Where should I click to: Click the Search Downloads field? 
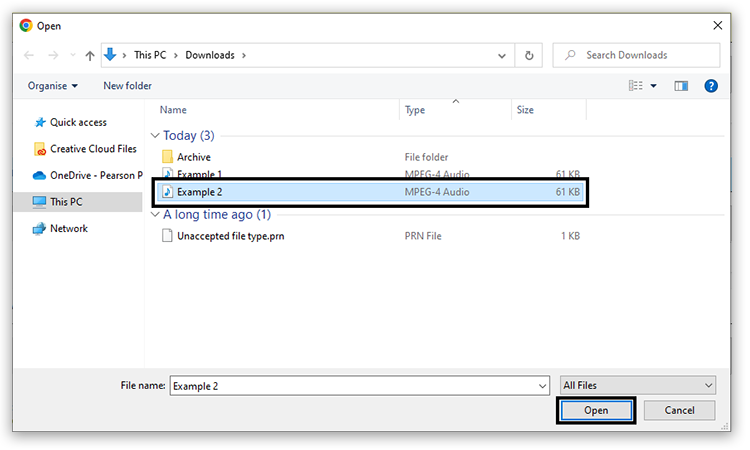(640, 55)
